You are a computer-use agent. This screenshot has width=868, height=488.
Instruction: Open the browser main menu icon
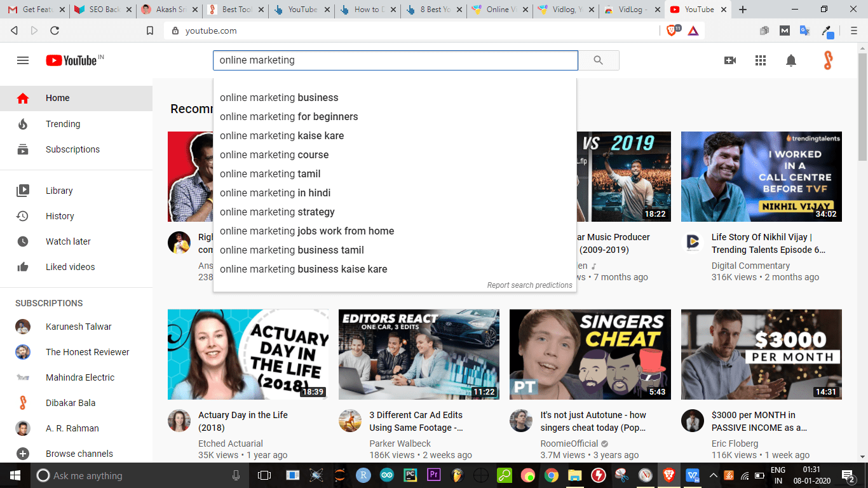[853, 30]
